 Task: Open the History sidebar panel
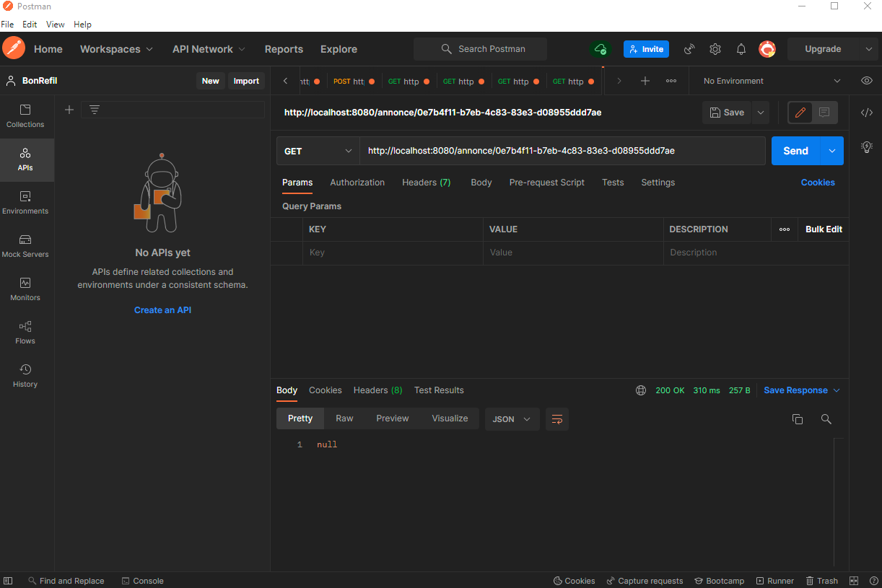click(x=25, y=376)
